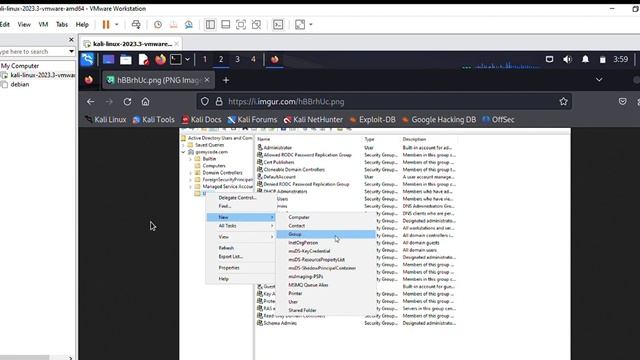Open dropdown arrow next to pause button
Screen dimensions: 640x360
[117, 25]
